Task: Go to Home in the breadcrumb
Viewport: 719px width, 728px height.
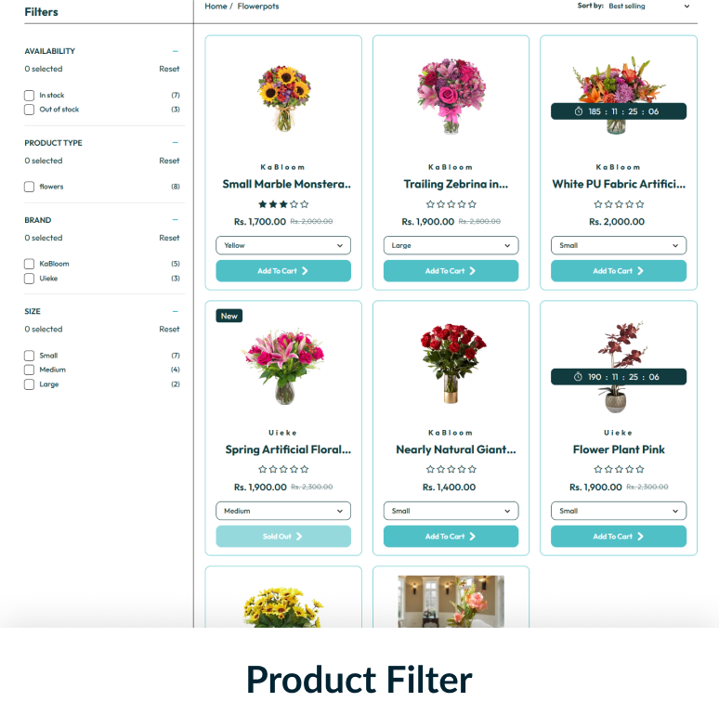Action: (216, 6)
